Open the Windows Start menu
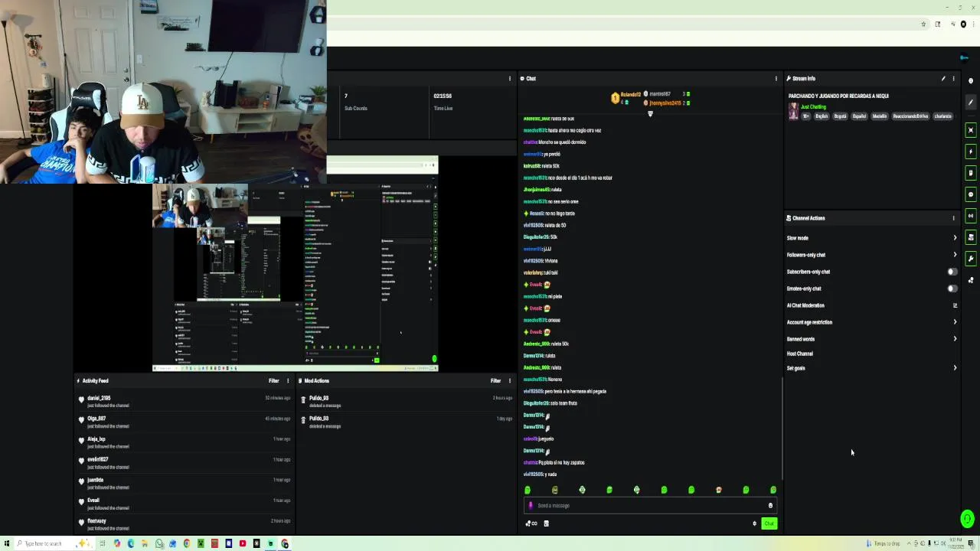The height and width of the screenshot is (551, 980). click(7, 543)
